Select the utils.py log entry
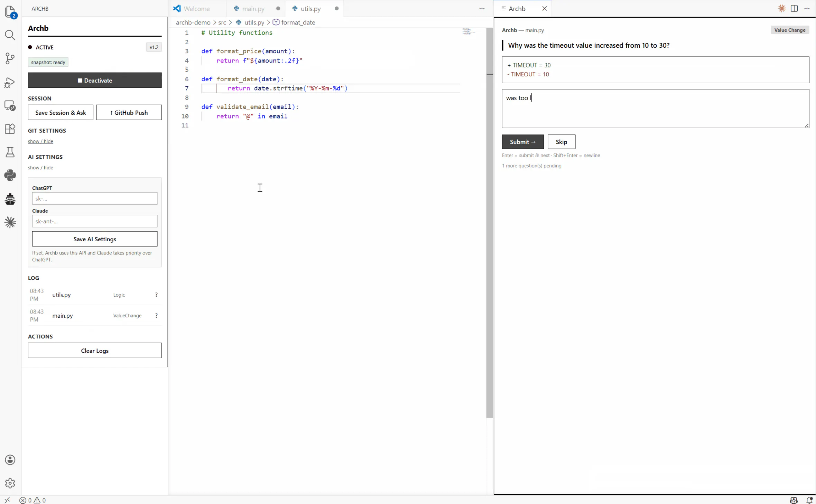The image size is (816, 504). tap(95, 295)
